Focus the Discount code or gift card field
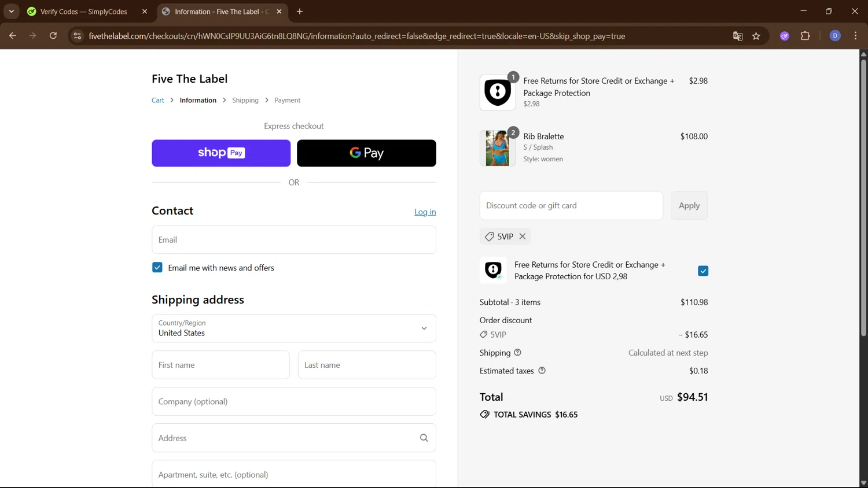 (571, 206)
